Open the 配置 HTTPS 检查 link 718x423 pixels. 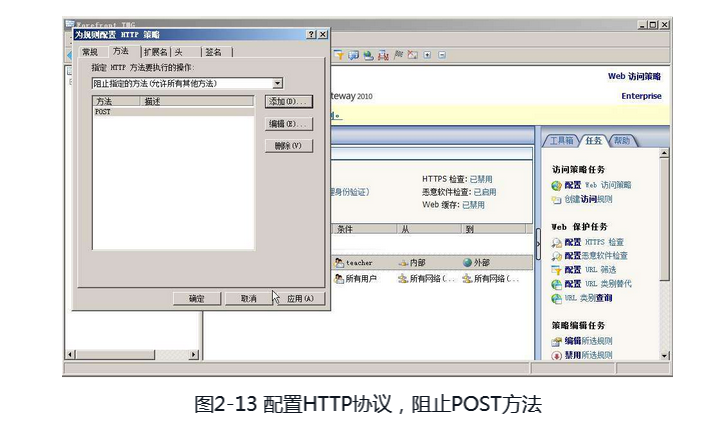(594, 243)
